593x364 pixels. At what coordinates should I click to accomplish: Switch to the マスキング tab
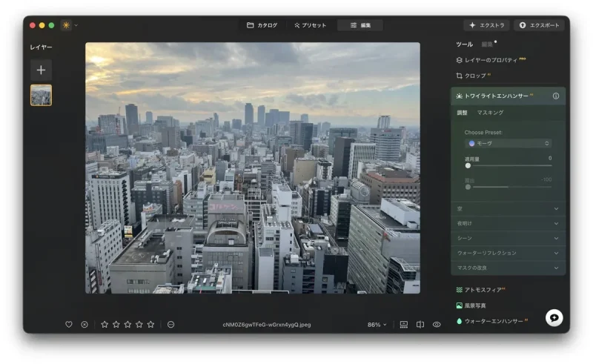490,113
